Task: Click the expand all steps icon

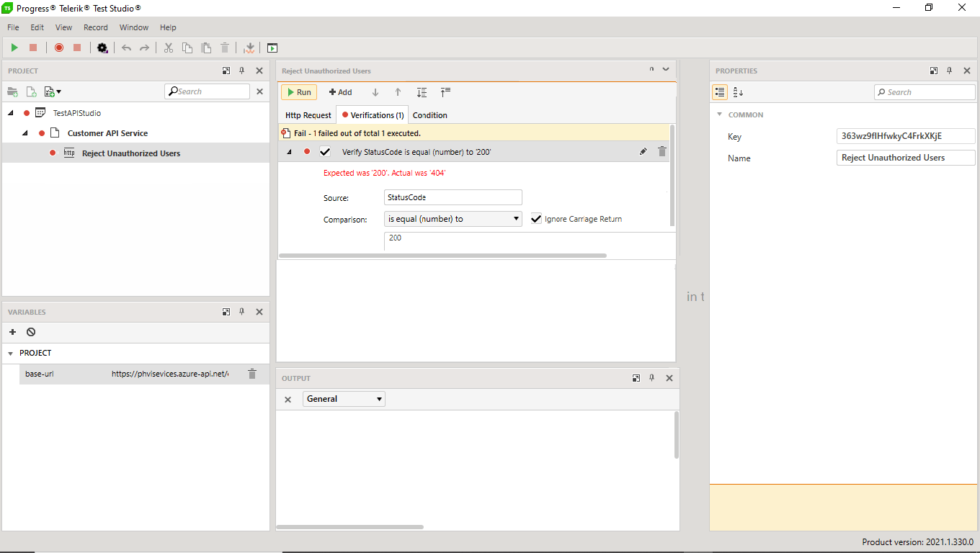Action: [x=422, y=92]
